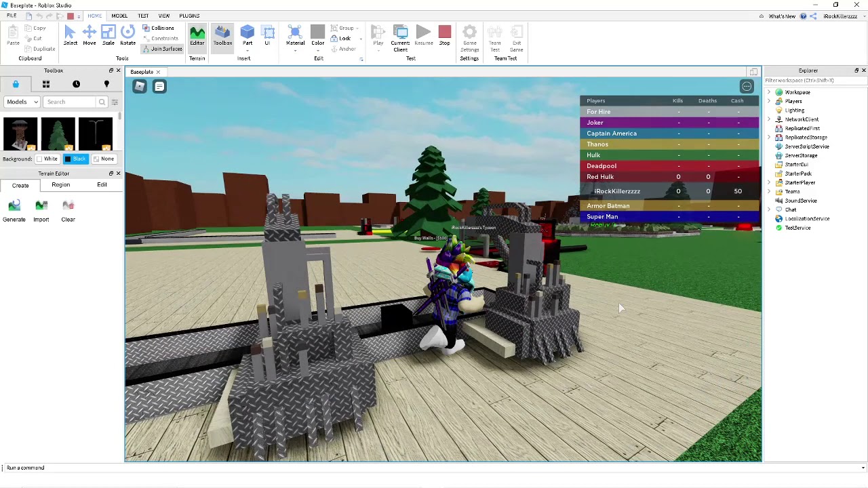Screen dimensions: 868x488
Task: Close the Baseplate document tab
Action: click(158, 72)
